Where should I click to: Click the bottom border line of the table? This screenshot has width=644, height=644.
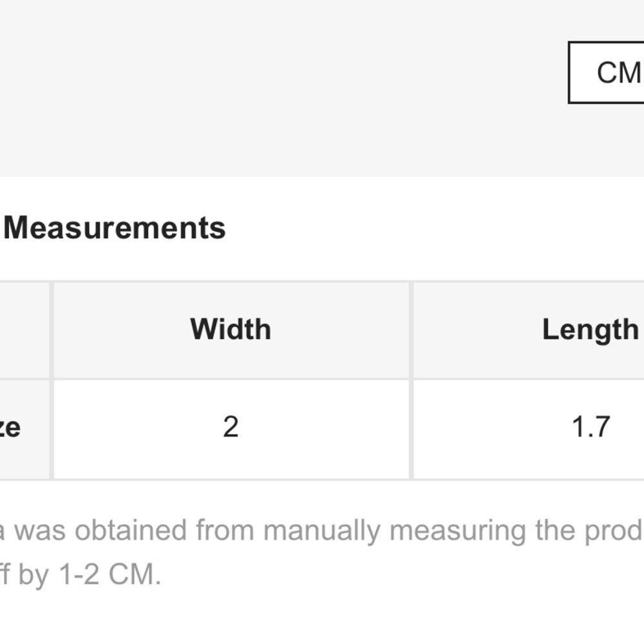click(x=322, y=479)
